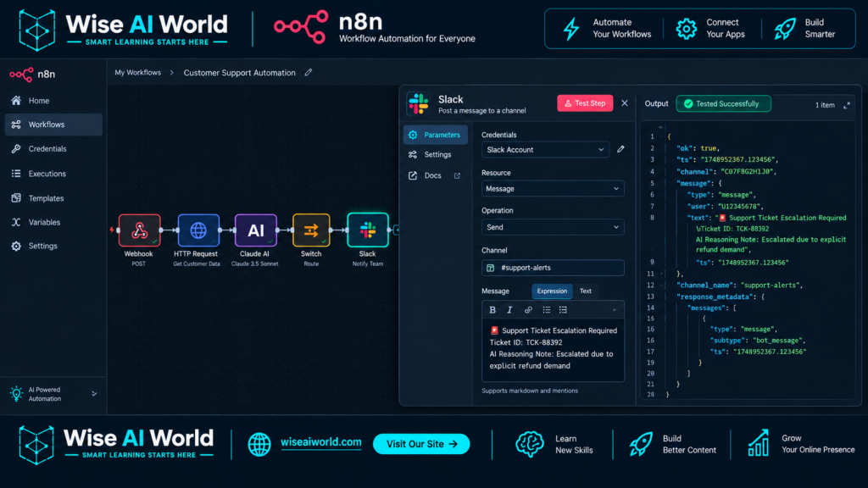Screen dimensions: 868x488
Task: Toggle italic formatting in message editor
Action: click(x=509, y=310)
